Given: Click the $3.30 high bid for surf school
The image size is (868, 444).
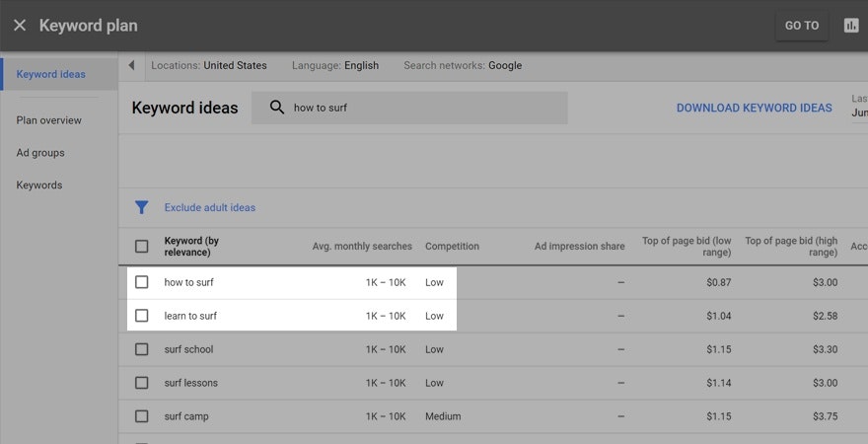Looking at the screenshot, I should point(825,349).
